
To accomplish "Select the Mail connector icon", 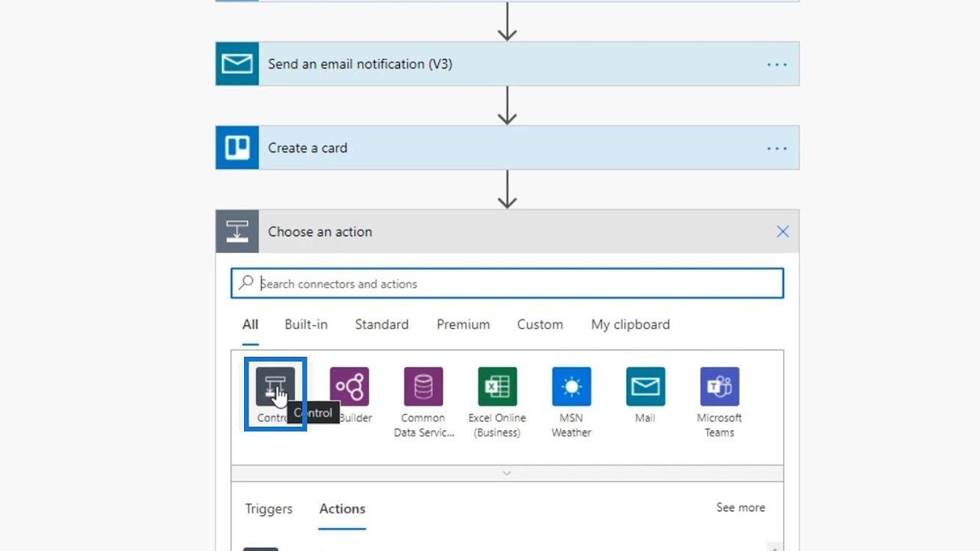I will [x=645, y=386].
